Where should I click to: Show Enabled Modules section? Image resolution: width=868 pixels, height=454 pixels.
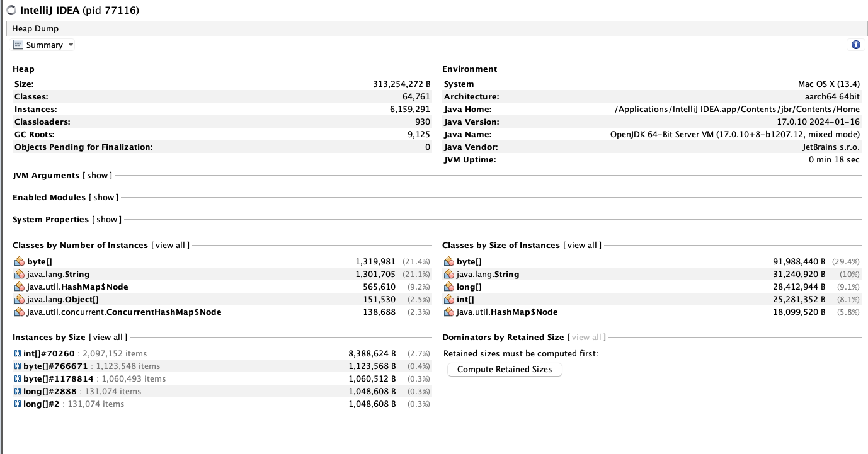(103, 198)
